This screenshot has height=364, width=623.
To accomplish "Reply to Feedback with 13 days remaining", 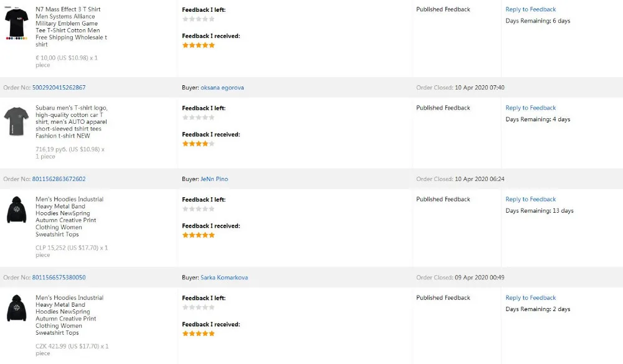I will [x=531, y=199].
